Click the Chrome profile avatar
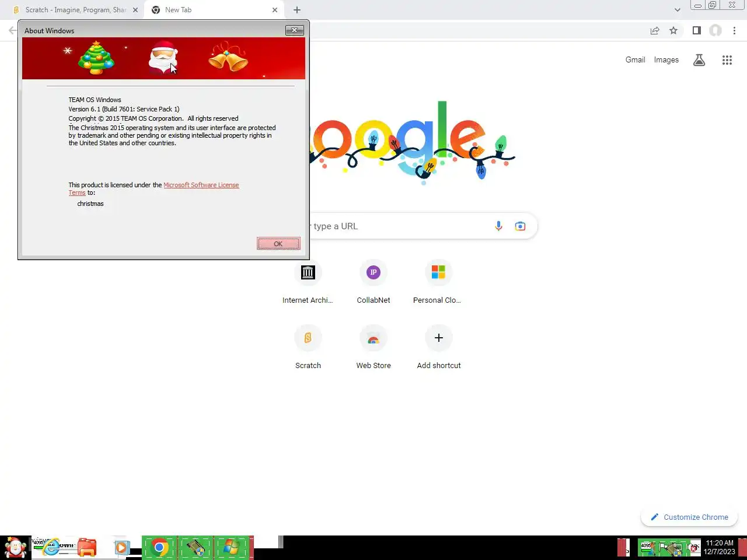 pyautogui.click(x=715, y=30)
